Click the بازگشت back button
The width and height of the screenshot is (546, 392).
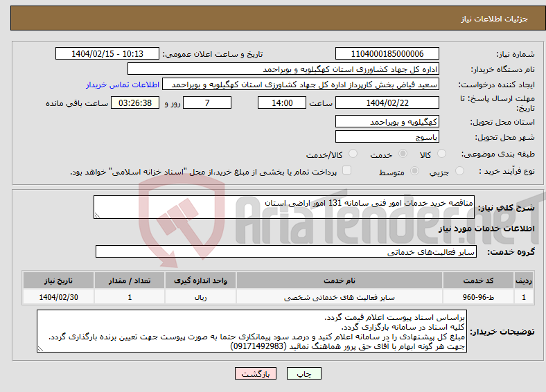(x=256, y=373)
